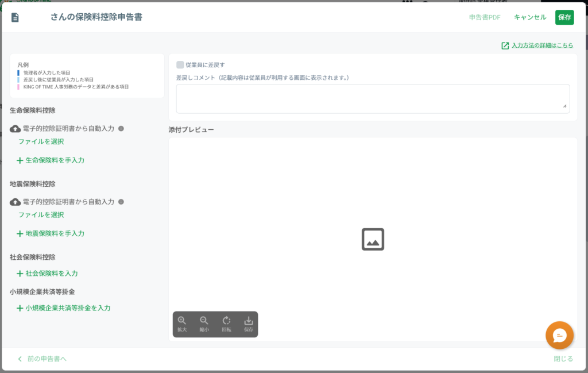Click the document icon in header
The height and width of the screenshot is (373, 588).
point(15,17)
